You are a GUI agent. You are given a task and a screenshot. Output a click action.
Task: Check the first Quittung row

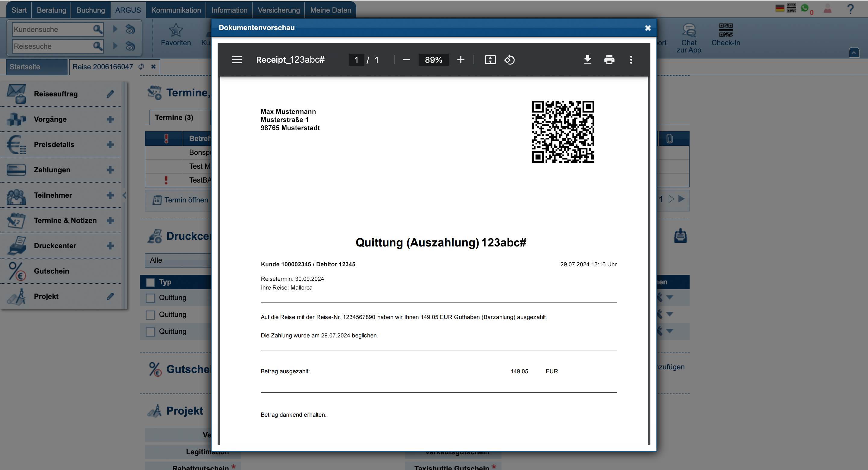click(150, 298)
